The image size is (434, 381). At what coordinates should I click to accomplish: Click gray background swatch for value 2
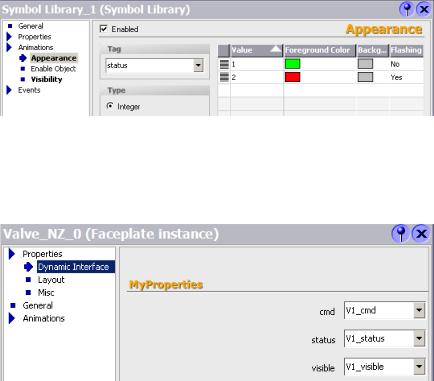click(x=365, y=77)
